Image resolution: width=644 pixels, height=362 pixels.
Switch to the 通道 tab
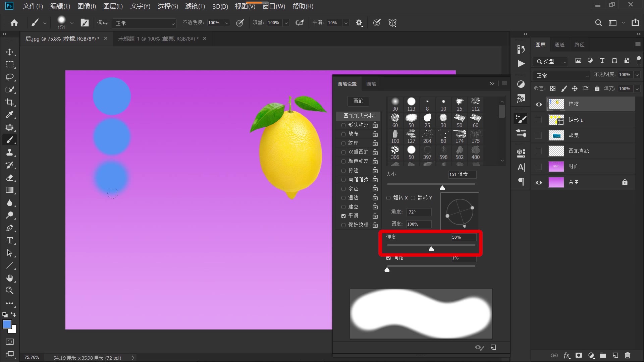pos(559,45)
